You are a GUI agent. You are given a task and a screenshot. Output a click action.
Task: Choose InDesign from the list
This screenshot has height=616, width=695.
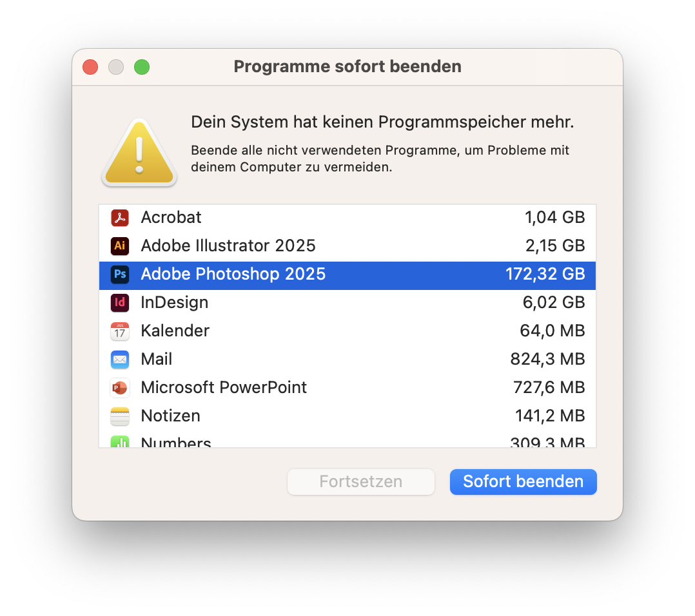click(x=175, y=303)
